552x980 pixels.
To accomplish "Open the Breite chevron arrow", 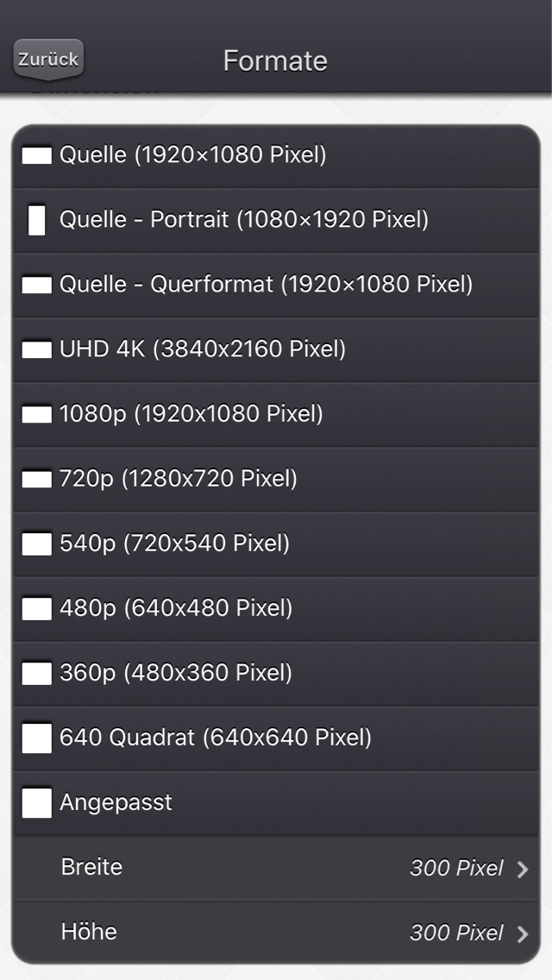I will 523,869.
